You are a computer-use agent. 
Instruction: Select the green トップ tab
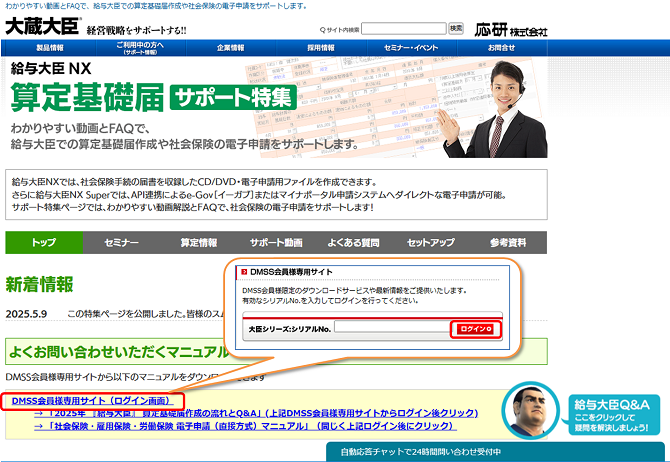point(44,243)
